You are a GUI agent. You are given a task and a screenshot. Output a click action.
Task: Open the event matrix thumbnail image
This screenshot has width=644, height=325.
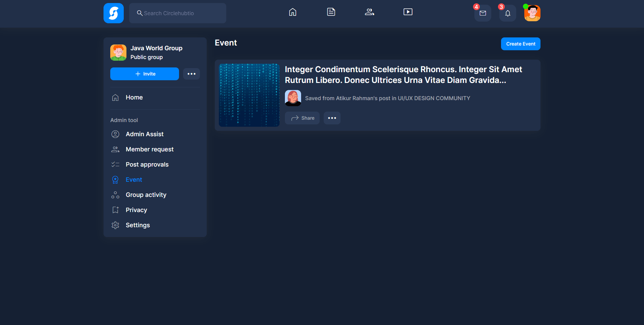coord(249,95)
